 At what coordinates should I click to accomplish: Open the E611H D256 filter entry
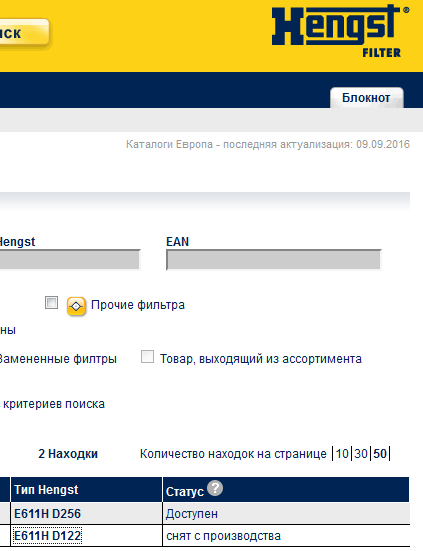tap(47, 514)
